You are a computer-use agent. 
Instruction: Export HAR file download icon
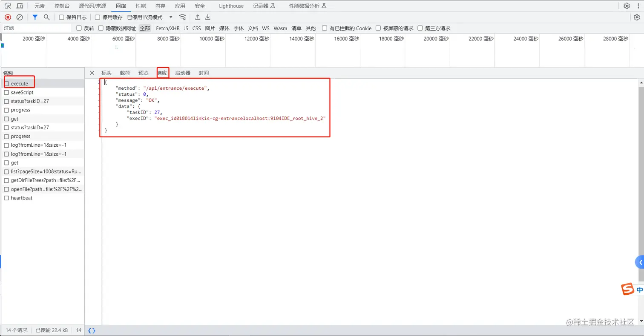click(208, 17)
